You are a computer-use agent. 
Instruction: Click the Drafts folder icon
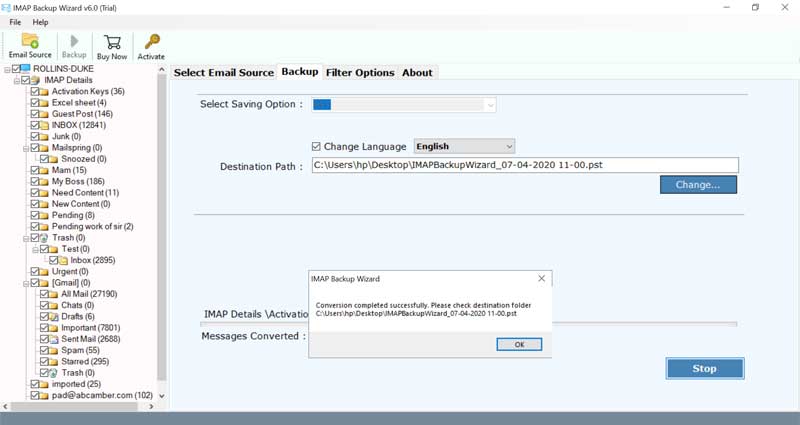pos(54,316)
